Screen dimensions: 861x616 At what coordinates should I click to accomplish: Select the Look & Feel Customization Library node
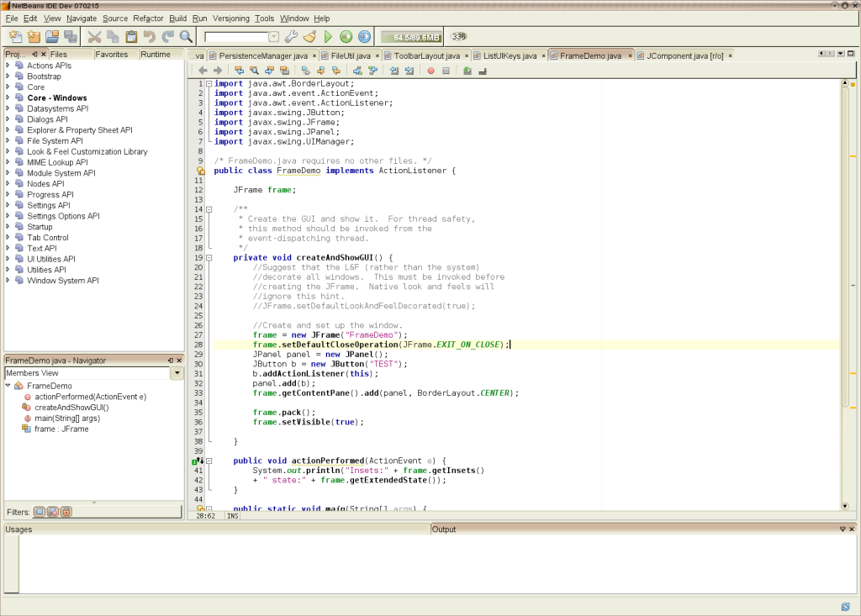[x=87, y=151]
